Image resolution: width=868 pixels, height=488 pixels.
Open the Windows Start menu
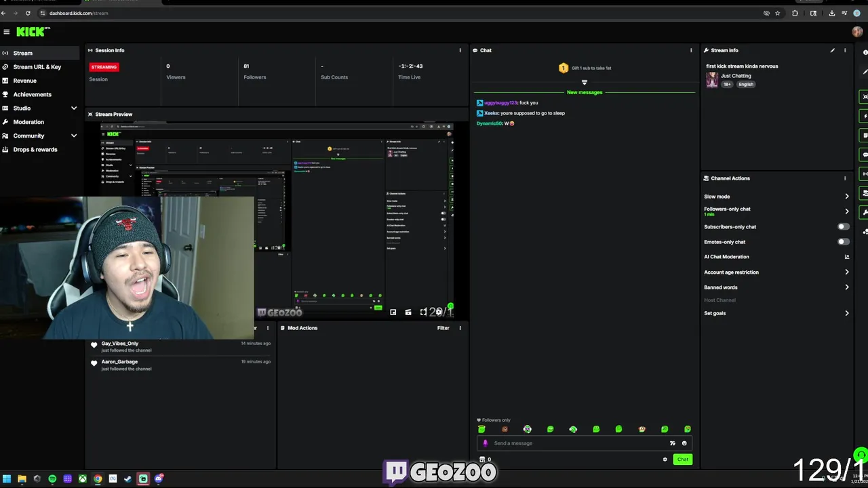(x=7, y=479)
